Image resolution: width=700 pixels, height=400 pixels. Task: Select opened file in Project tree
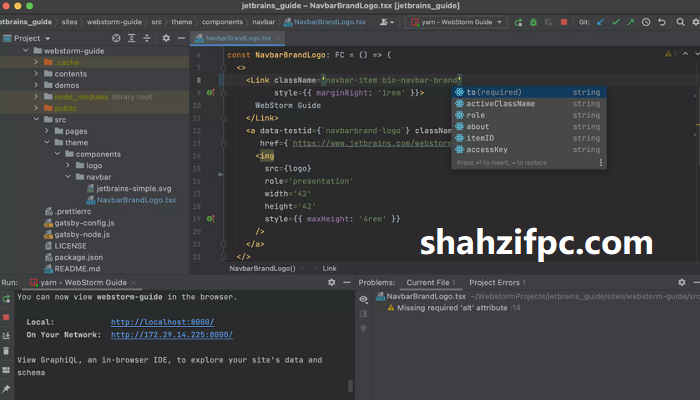coord(116,38)
